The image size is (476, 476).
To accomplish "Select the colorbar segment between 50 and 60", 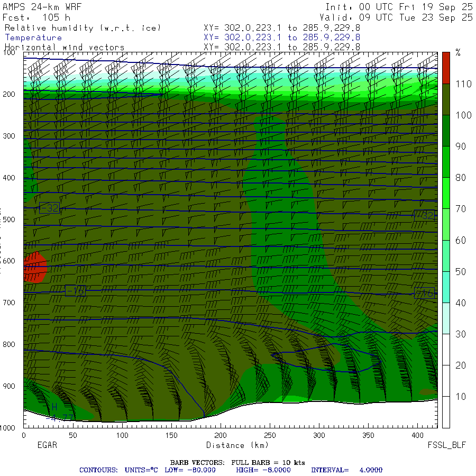I will pyautogui.click(x=446, y=256).
